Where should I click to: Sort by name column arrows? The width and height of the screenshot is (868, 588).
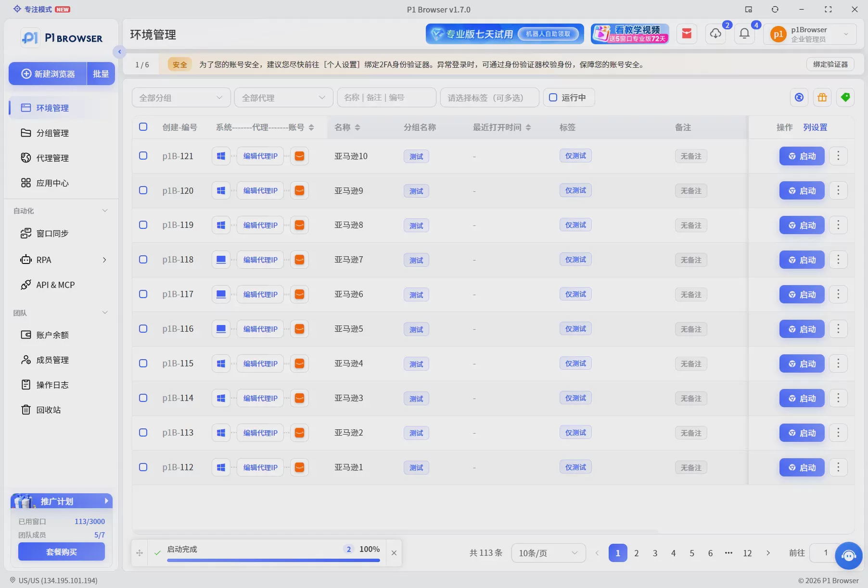(357, 127)
